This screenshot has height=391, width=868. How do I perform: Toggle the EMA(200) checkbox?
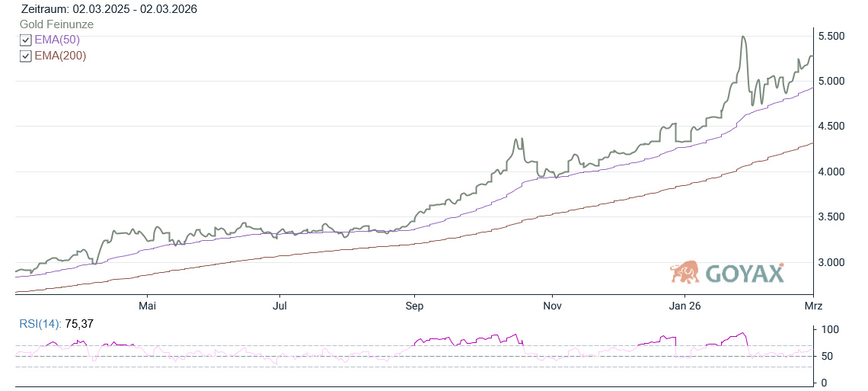(x=25, y=56)
